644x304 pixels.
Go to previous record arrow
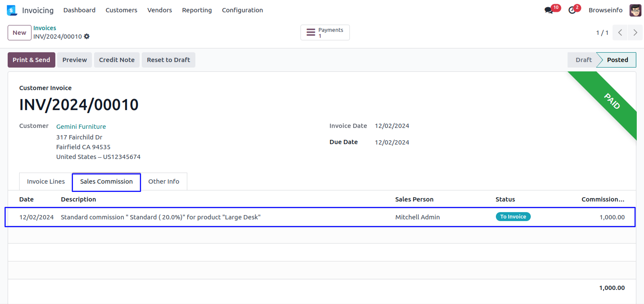620,33
